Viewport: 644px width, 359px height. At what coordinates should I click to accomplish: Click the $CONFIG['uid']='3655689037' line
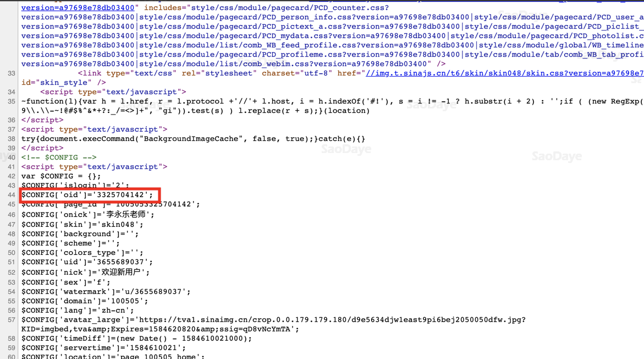click(x=87, y=262)
